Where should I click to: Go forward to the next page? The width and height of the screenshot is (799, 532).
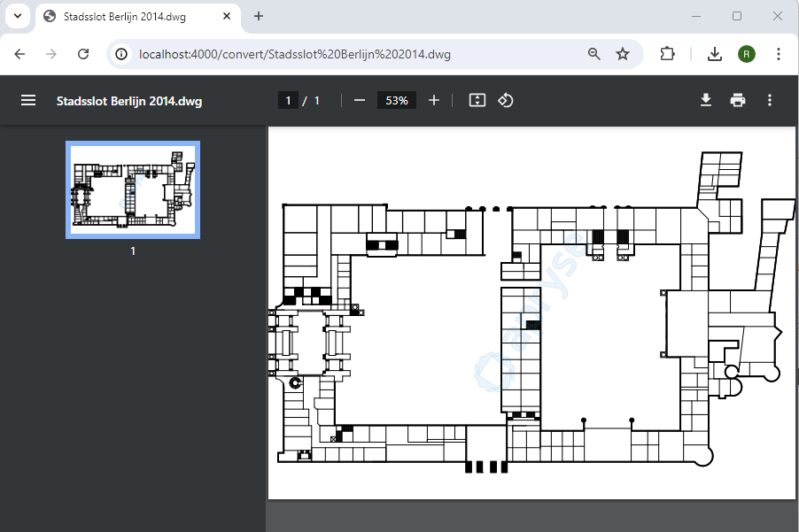tap(51, 54)
